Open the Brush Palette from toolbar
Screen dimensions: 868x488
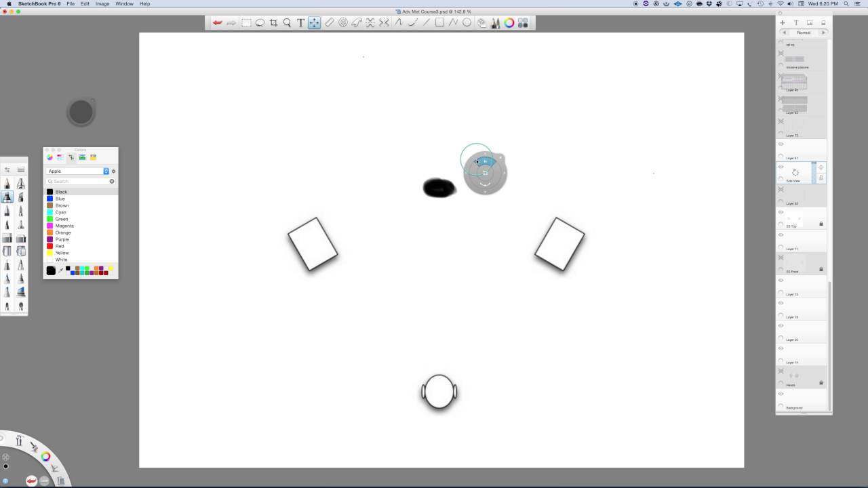pyautogui.click(x=496, y=23)
